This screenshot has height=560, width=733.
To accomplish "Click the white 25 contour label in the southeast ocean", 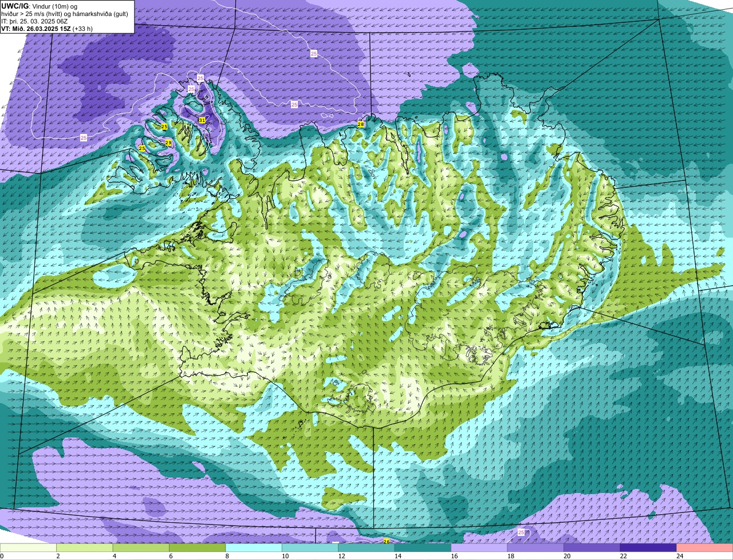I will click(x=521, y=533).
